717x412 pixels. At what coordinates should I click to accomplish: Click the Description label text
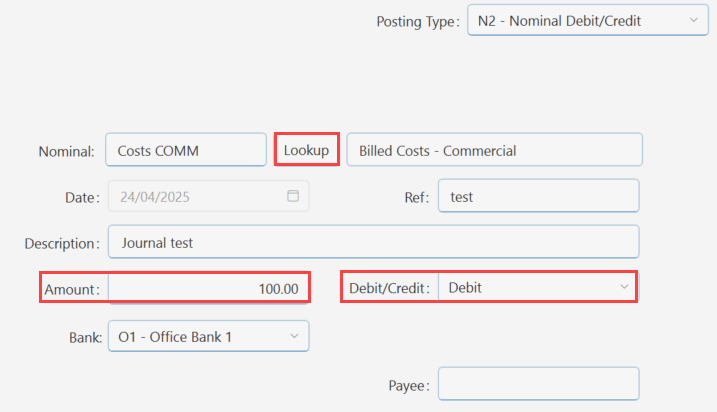[x=62, y=243]
